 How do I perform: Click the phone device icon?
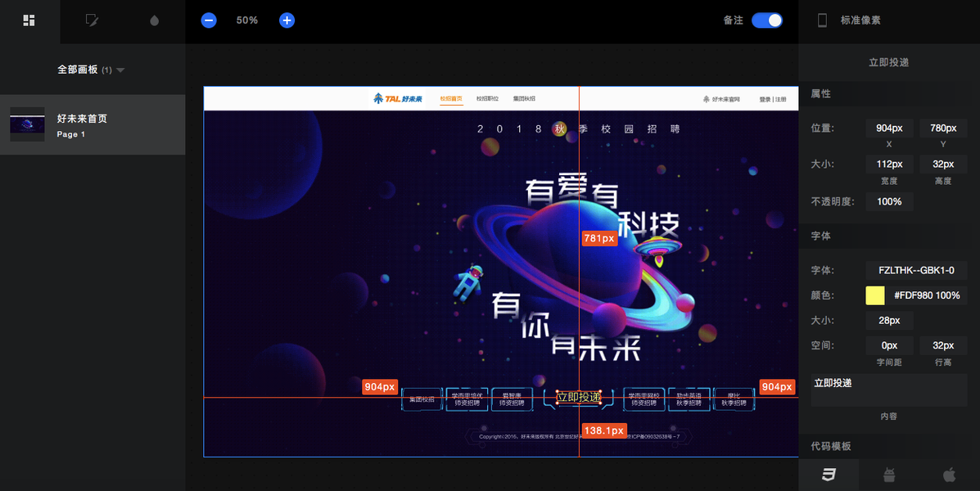coord(823,20)
